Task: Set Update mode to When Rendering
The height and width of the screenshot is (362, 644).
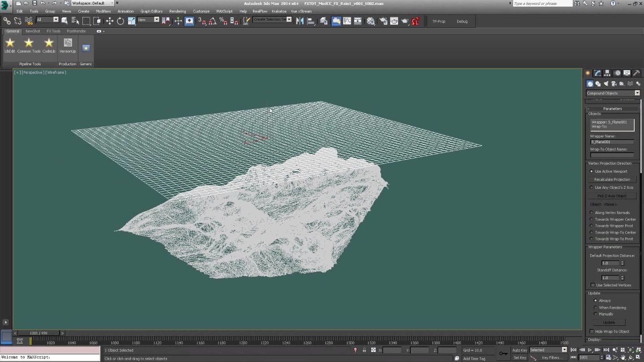Action: 595,307
